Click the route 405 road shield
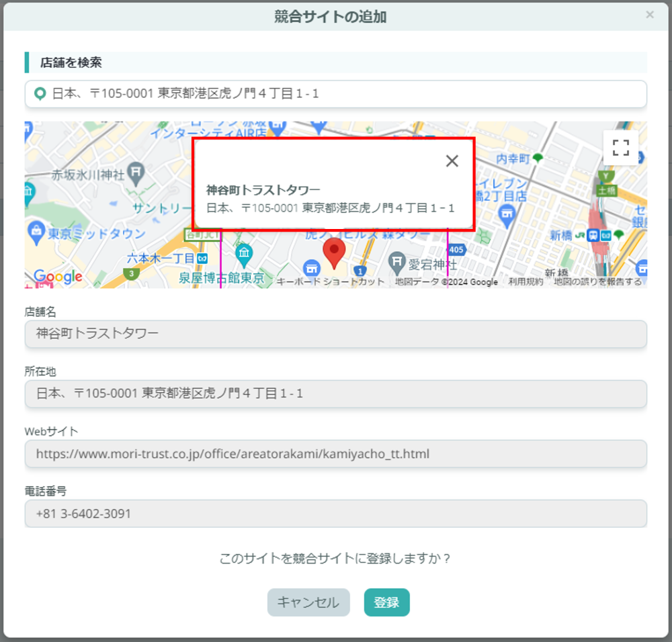The image size is (672, 642). point(456,250)
